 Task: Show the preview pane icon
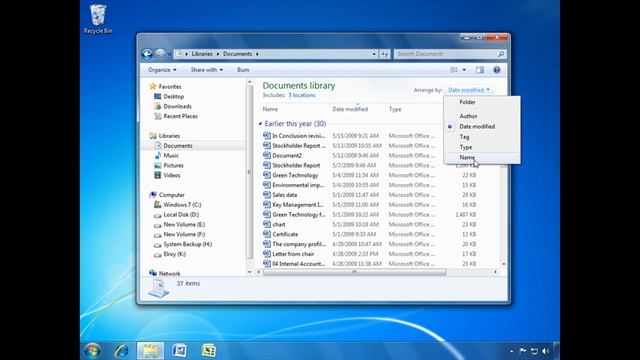pos(480,70)
